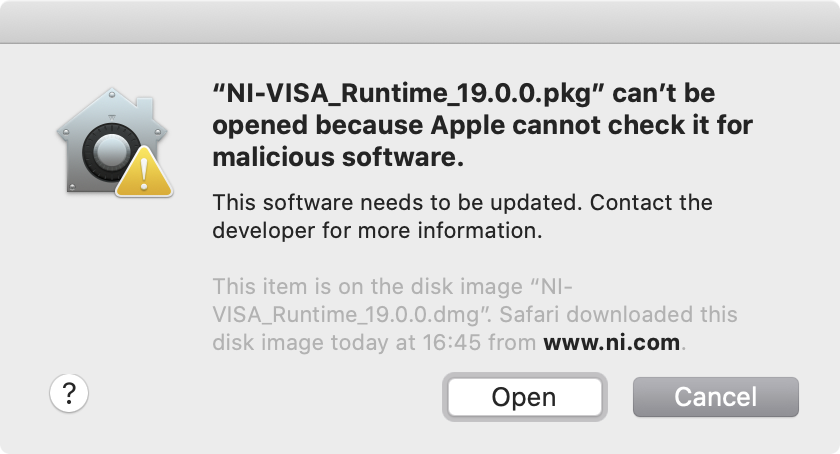The height and width of the screenshot is (454, 840).
Task: Click "Apple cannot check it for" phrase
Action: pyautogui.click(x=592, y=125)
